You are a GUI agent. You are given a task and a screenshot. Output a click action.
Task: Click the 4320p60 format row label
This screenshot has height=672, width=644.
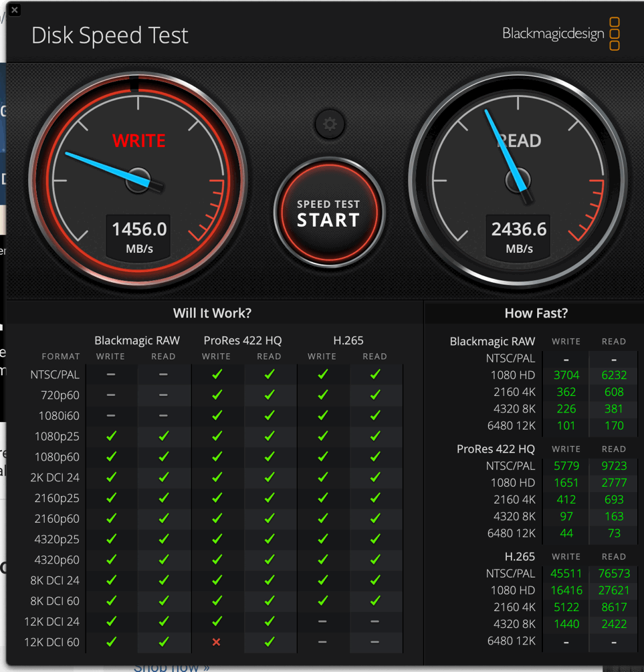point(57,560)
